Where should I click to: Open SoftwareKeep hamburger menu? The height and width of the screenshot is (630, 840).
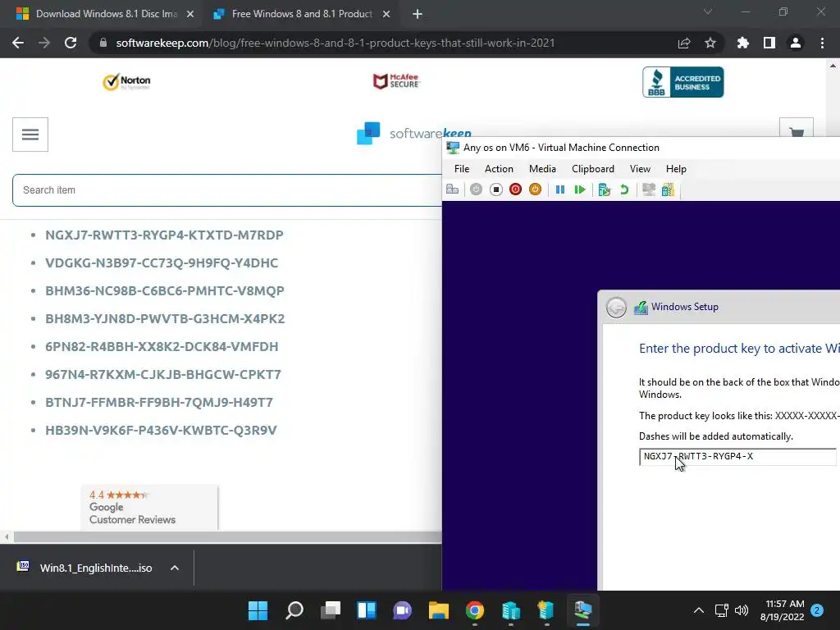30,135
